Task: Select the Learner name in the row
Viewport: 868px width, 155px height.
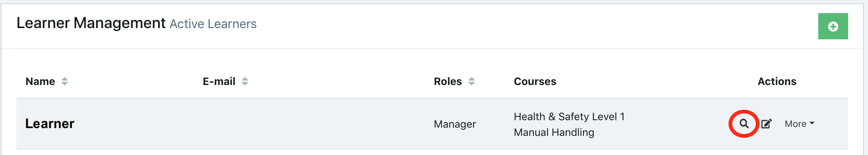Action: pos(50,124)
